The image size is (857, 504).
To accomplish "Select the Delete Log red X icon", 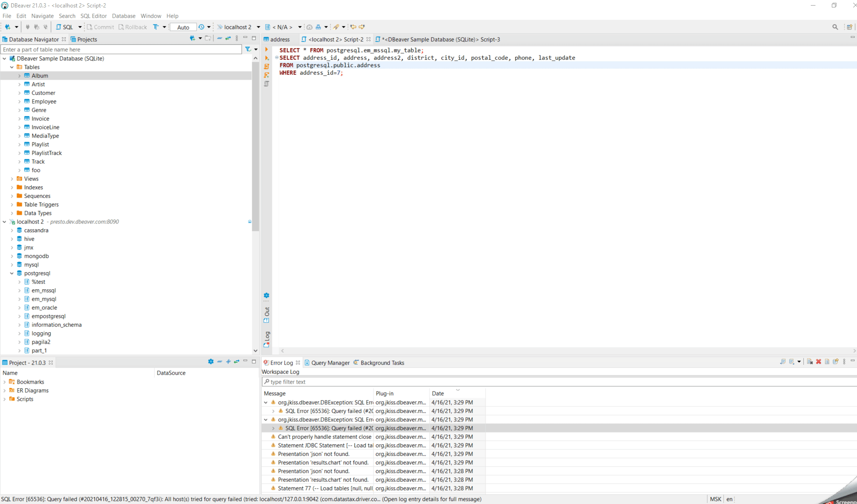I will [x=818, y=363].
